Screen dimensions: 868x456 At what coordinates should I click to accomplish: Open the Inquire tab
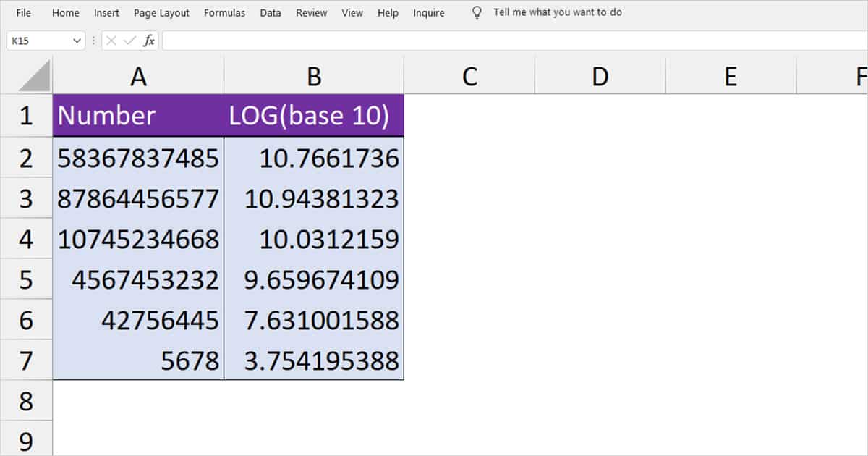click(429, 13)
